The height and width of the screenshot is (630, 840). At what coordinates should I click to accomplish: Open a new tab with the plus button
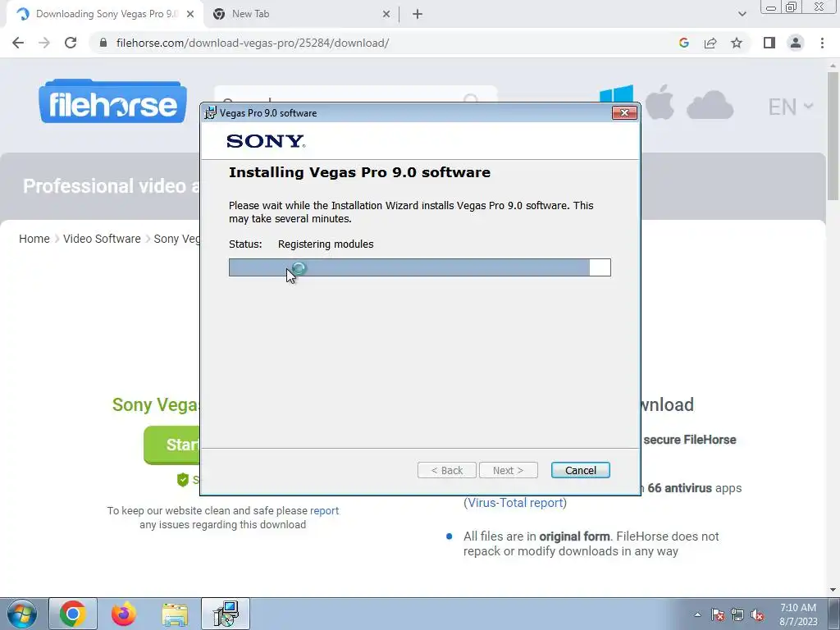click(418, 15)
